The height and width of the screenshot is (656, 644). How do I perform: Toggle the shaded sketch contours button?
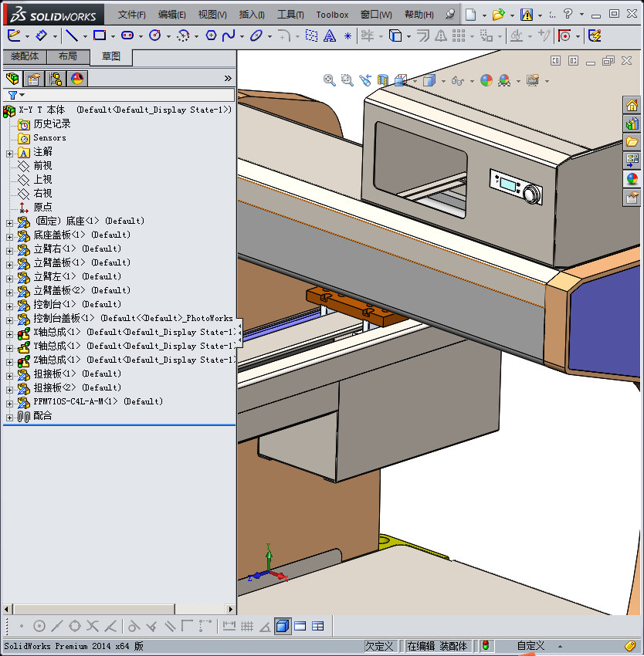point(283,626)
